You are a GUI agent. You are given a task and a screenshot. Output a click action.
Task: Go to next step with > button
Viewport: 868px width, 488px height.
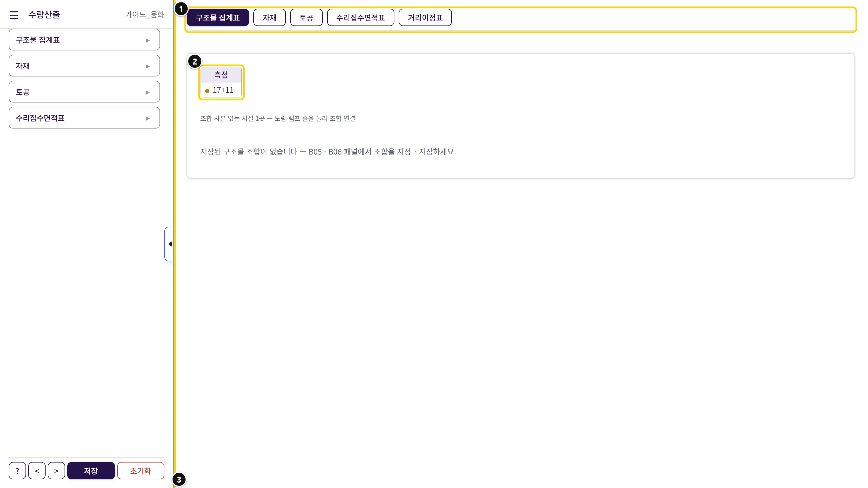pyautogui.click(x=56, y=470)
